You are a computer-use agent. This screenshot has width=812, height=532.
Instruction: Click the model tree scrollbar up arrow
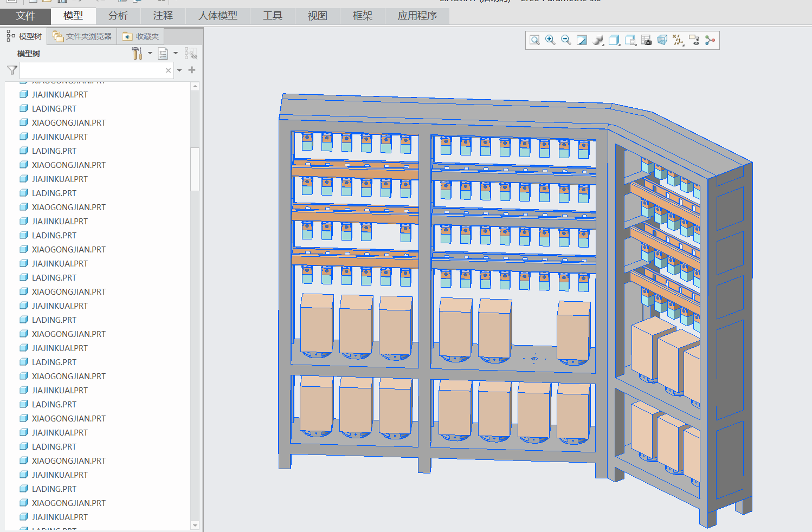pyautogui.click(x=195, y=86)
